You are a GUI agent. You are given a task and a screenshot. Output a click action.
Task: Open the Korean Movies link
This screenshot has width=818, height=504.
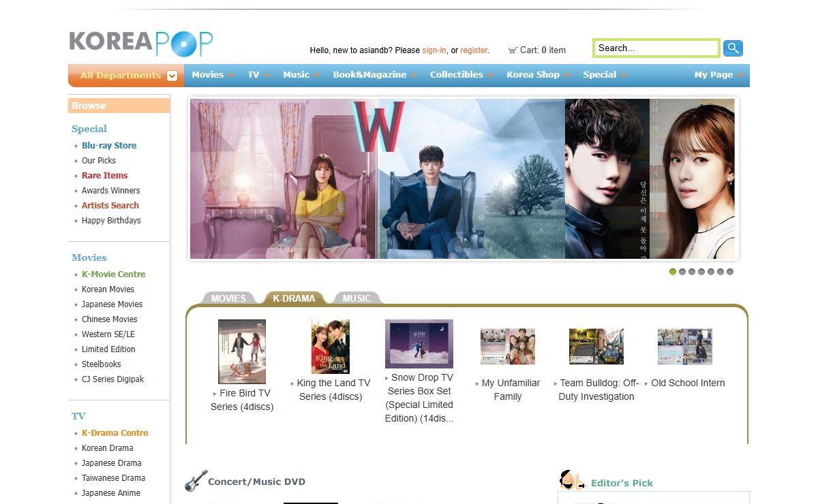click(108, 289)
